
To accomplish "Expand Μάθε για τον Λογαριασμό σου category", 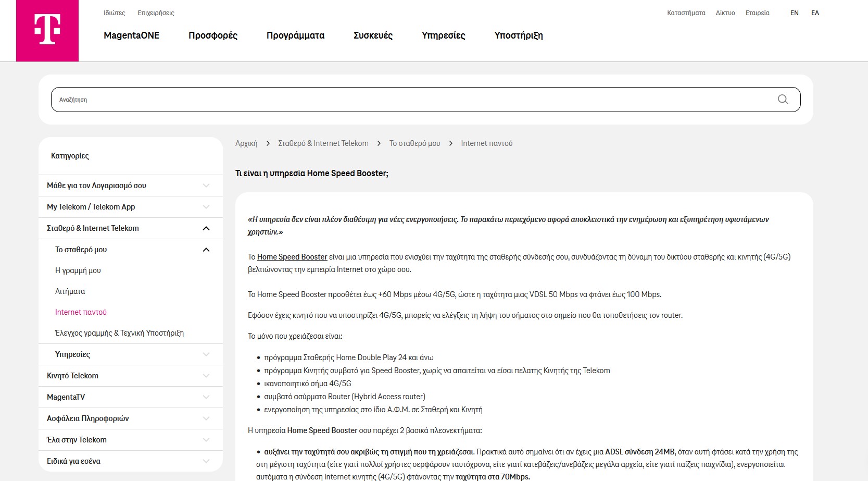I will [x=131, y=186].
